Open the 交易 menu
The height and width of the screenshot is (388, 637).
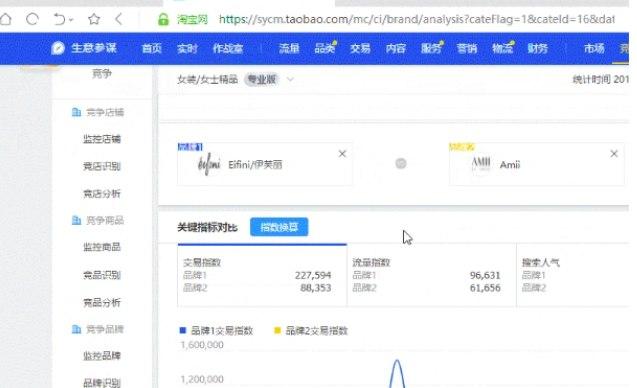pos(360,49)
